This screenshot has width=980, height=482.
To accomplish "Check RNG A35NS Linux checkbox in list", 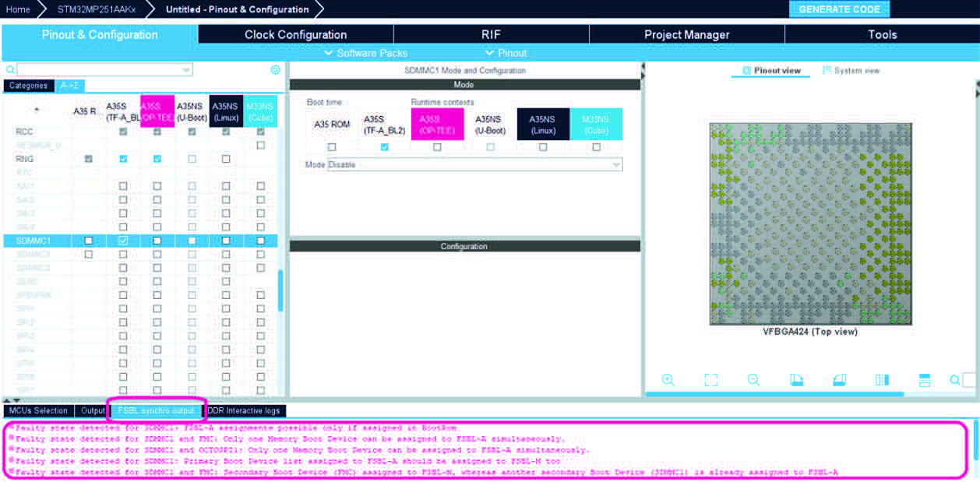I will coord(226,159).
